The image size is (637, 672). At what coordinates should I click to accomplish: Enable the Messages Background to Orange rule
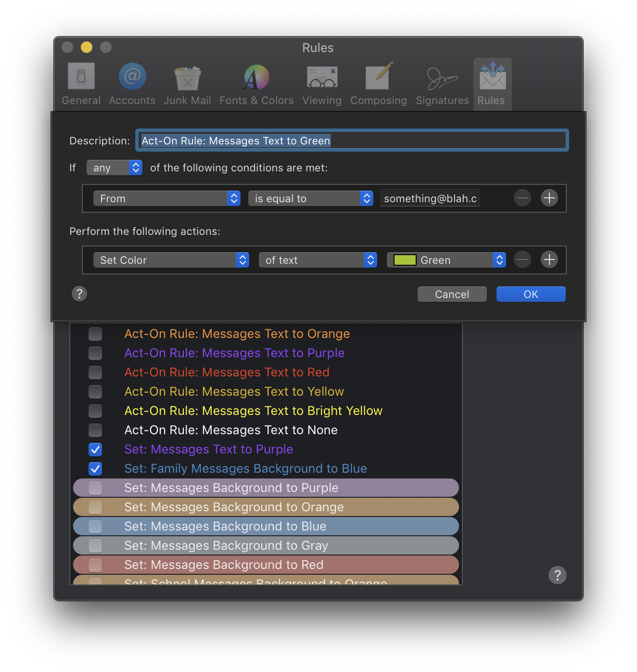[95, 507]
